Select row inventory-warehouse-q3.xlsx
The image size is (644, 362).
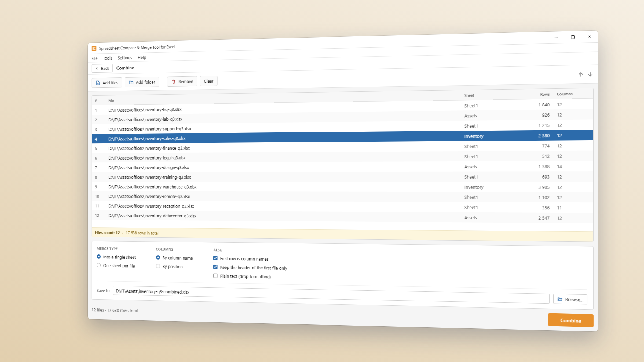[342, 187]
